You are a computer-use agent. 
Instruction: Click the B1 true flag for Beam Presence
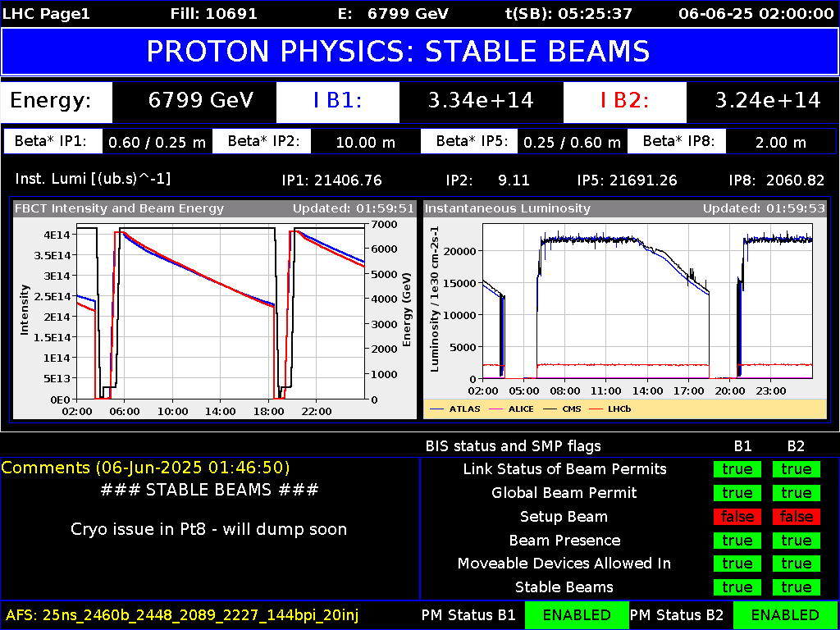(737, 540)
